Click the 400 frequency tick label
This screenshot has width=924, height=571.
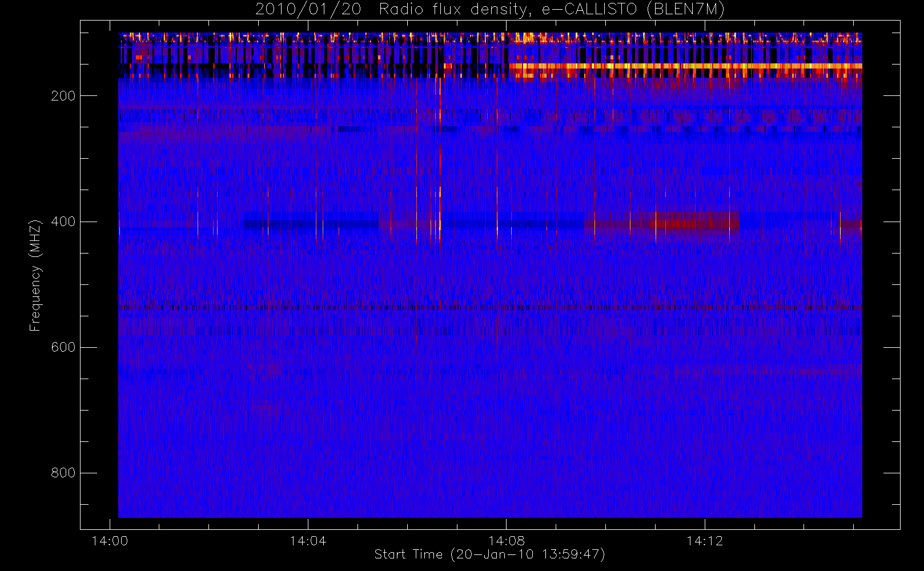click(x=63, y=222)
